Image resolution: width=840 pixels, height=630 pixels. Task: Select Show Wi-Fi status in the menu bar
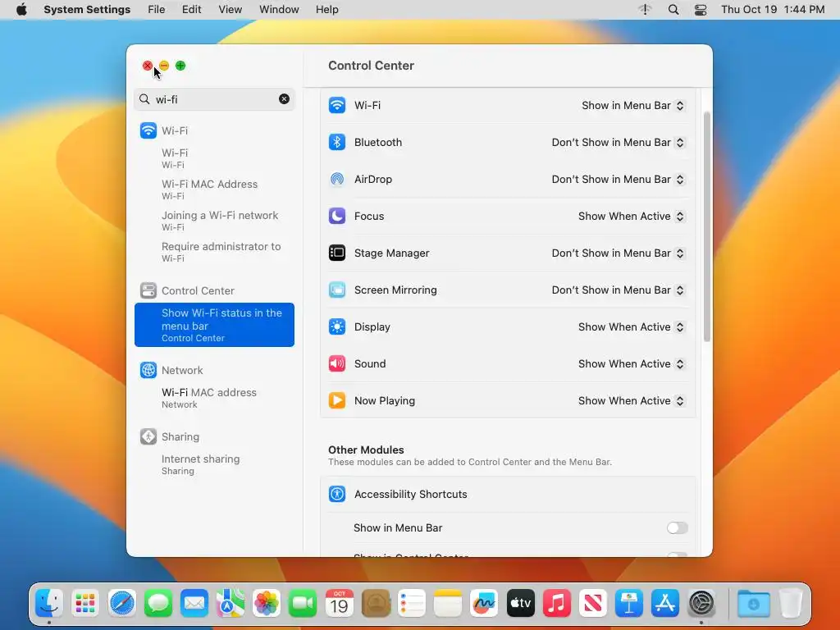[214, 325]
